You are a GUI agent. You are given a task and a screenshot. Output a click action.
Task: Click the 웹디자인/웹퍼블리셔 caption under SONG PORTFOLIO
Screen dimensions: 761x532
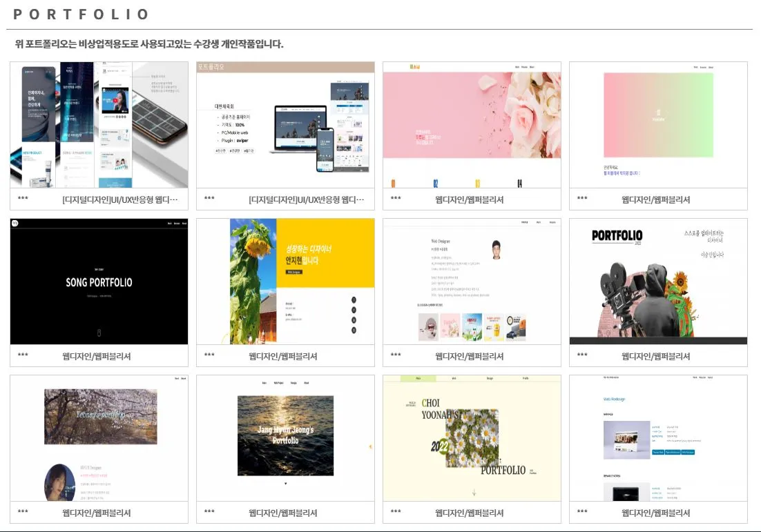(x=97, y=356)
